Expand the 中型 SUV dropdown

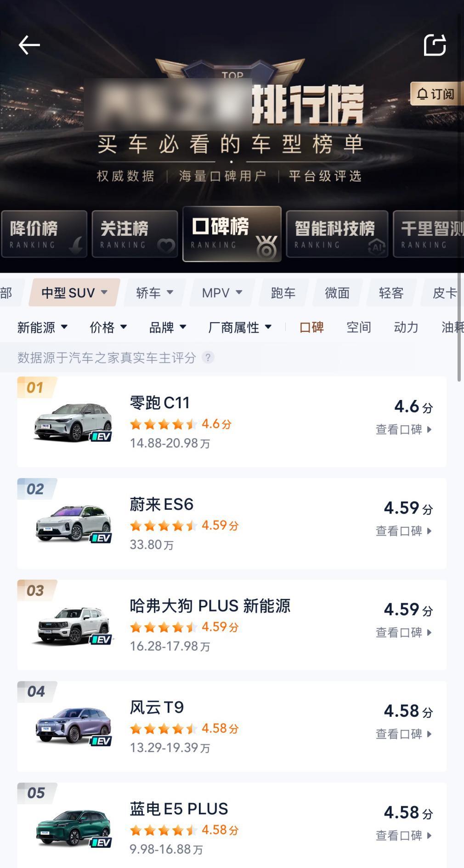(x=74, y=292)
